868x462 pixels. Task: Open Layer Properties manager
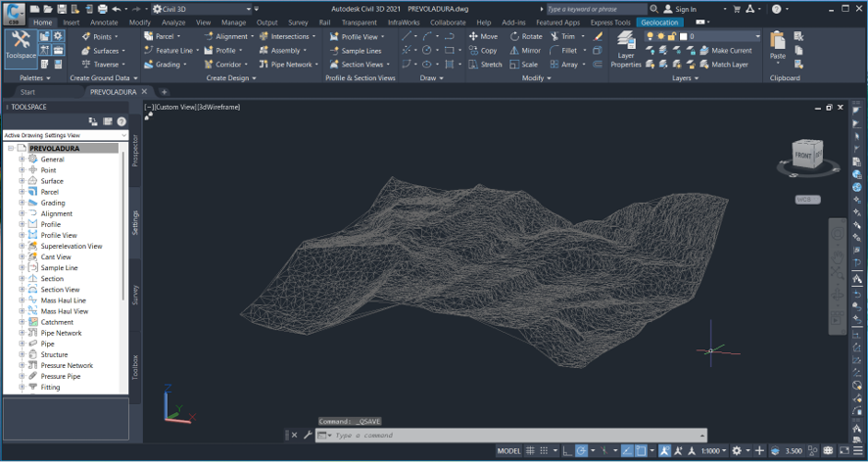point(626,49)
